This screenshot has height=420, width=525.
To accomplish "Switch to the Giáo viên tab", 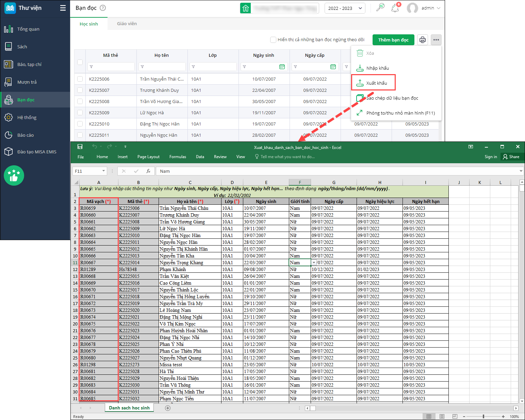I will pyautogui.click(x=127, y=24).
